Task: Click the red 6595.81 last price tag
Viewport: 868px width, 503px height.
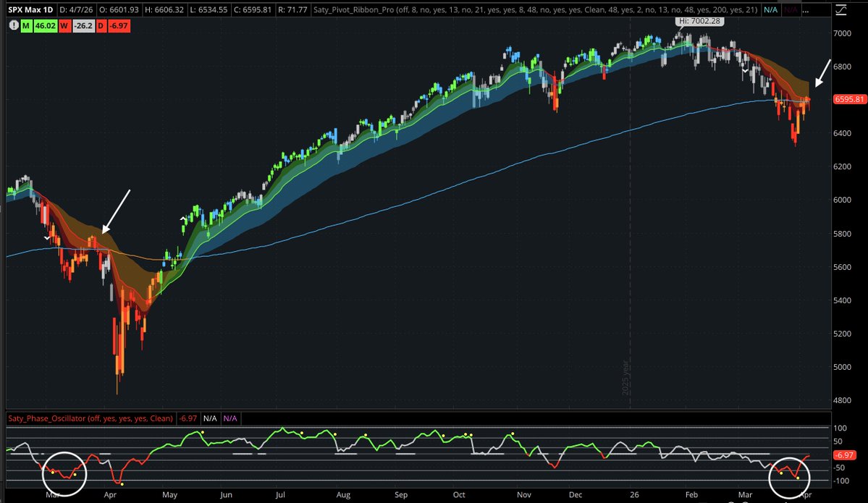Action: click(848, 100)
